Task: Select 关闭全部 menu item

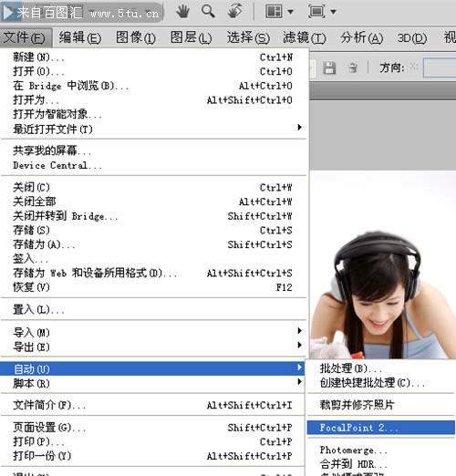Action: point(153,202)
